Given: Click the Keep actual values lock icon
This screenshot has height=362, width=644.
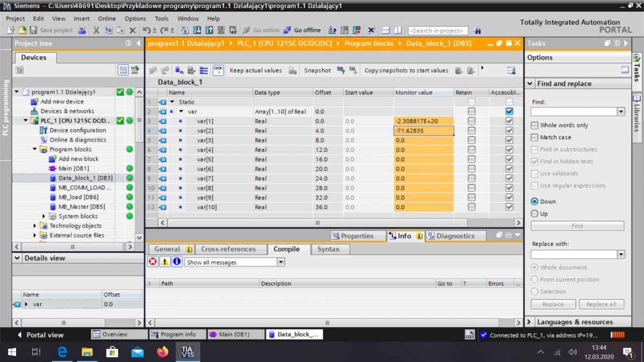Looking at the screenshot, I should (x=292, y=70).
